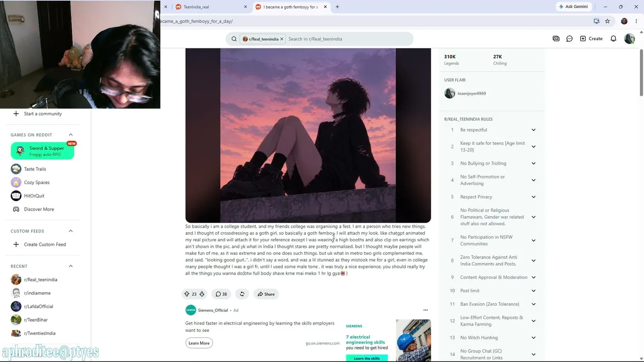The width and height of the screenshot is (644, 362).
Task: Follow the go.sw.siemens.com ad link
Action: (323, 343)
